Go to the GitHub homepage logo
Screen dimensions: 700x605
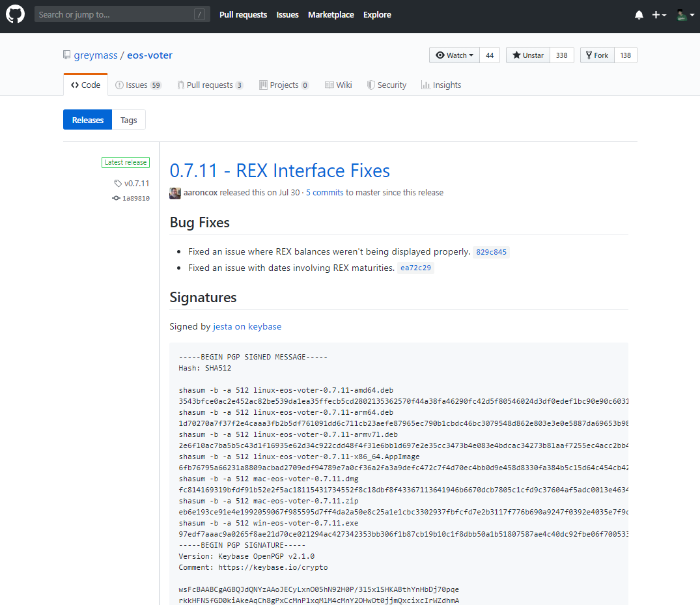coord(15,15)
